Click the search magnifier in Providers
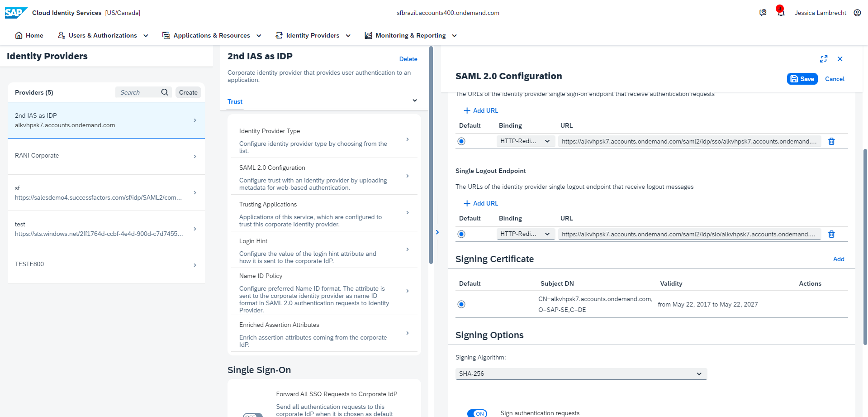 [x=165, y=92]
